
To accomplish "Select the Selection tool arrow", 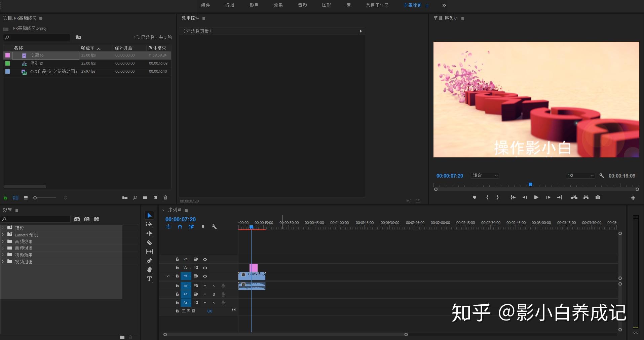I will 149,215.
